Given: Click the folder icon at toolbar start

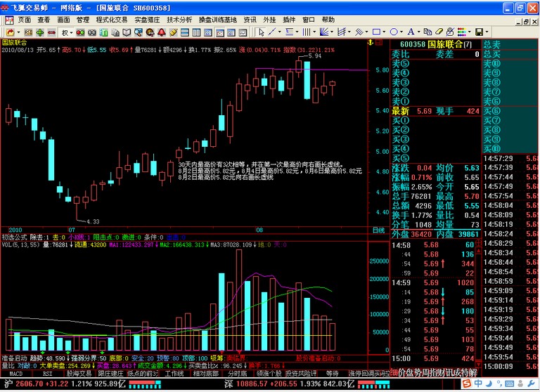Looking at the screenshot, I should [9, 32].
